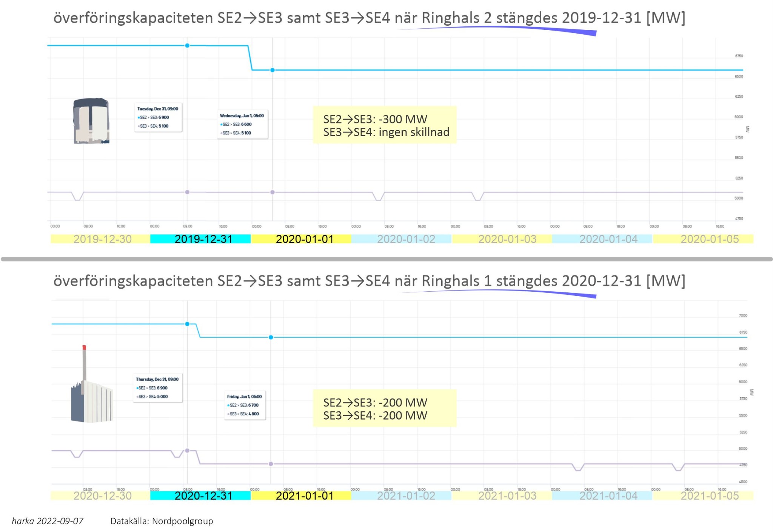Click blue SE2→SE3 data point on Dec 31, 2019

[x=187, y=46]
